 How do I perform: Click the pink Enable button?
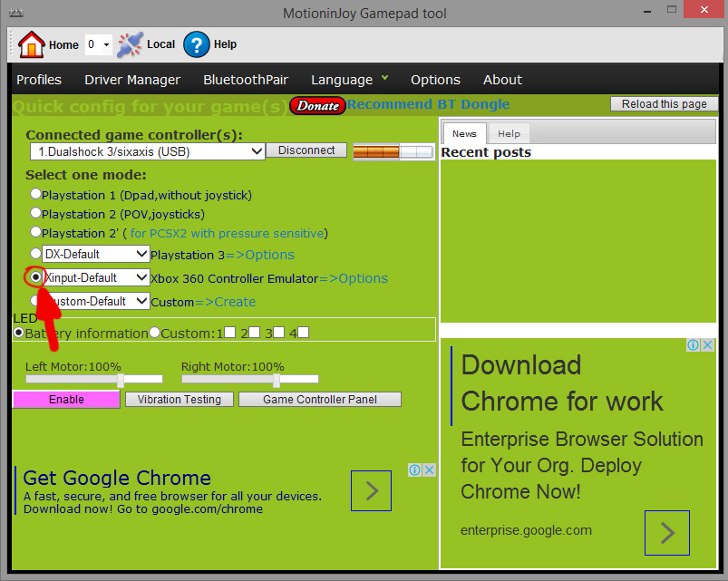(x=66, y=399)
